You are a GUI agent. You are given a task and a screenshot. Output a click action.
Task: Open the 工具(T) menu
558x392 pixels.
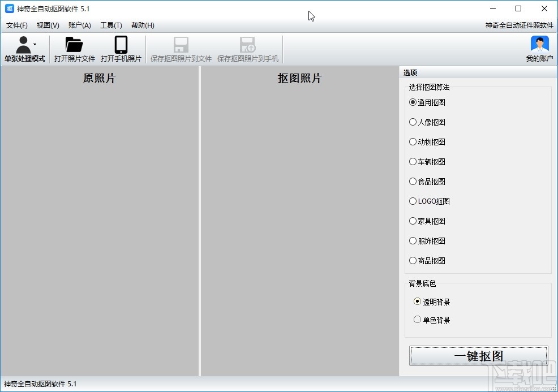111,25
